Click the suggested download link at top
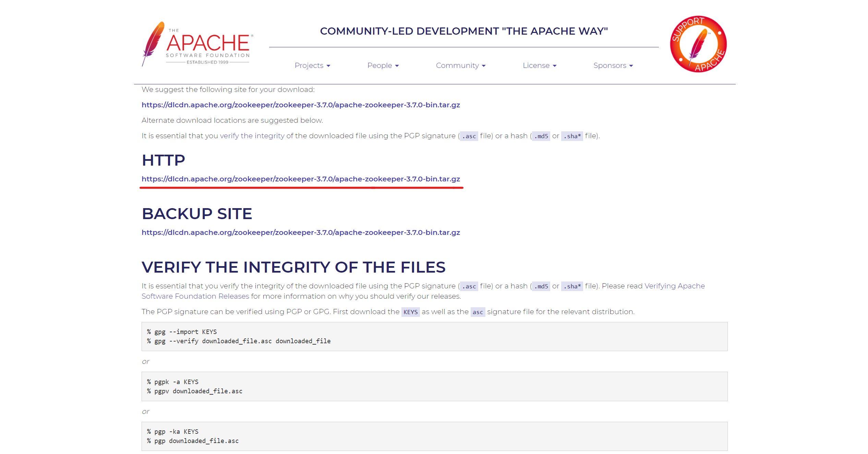The image size is (868, 454). coord(301,105)
